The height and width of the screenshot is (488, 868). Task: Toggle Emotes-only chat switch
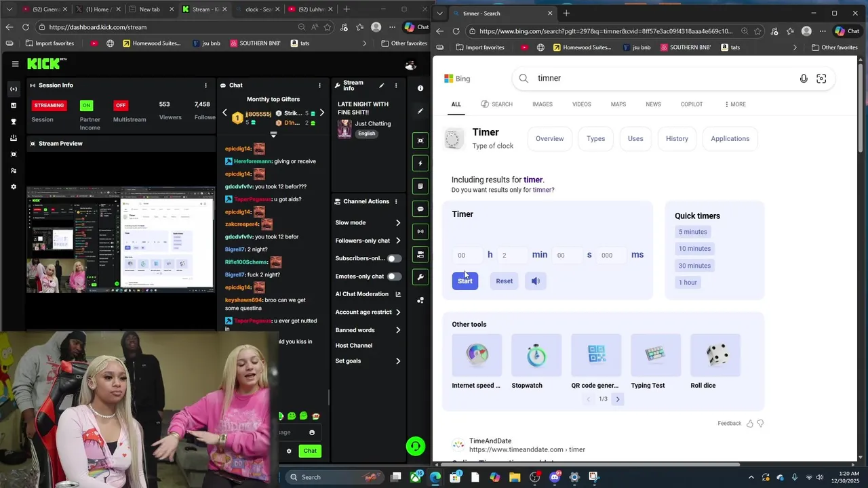(x=394, y=277)
